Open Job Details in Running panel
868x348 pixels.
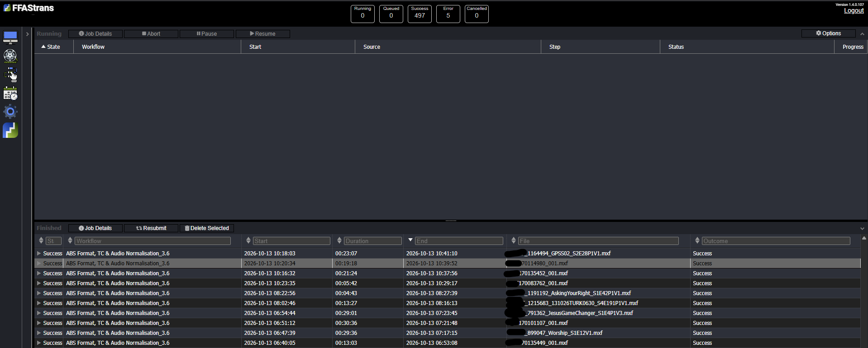[95, 34]
